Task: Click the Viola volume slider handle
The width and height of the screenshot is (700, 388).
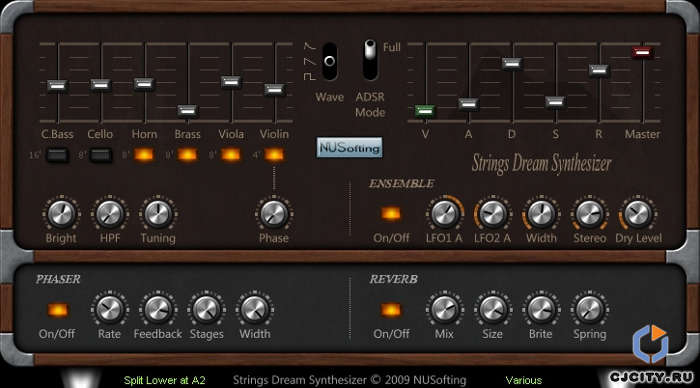Action: [231, 82]
